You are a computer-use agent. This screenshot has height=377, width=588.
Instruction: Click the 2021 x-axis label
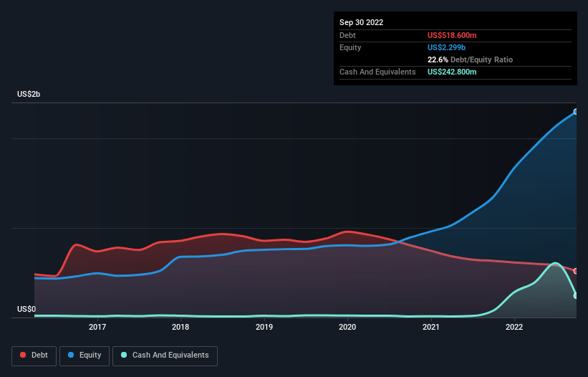[431, 327]
